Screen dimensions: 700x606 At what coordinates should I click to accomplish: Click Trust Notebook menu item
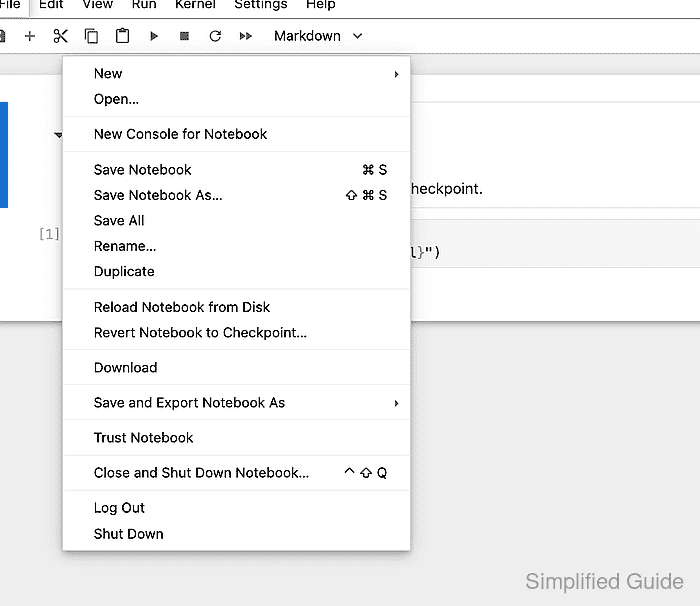(x=236, y=438)
